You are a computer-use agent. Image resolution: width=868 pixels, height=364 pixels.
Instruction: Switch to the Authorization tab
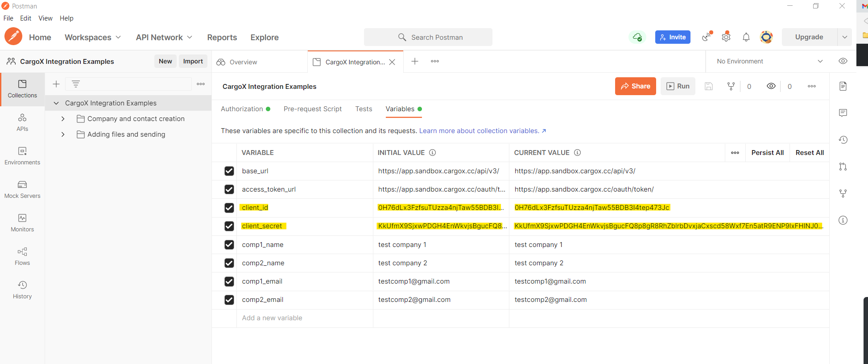(245, 109)
